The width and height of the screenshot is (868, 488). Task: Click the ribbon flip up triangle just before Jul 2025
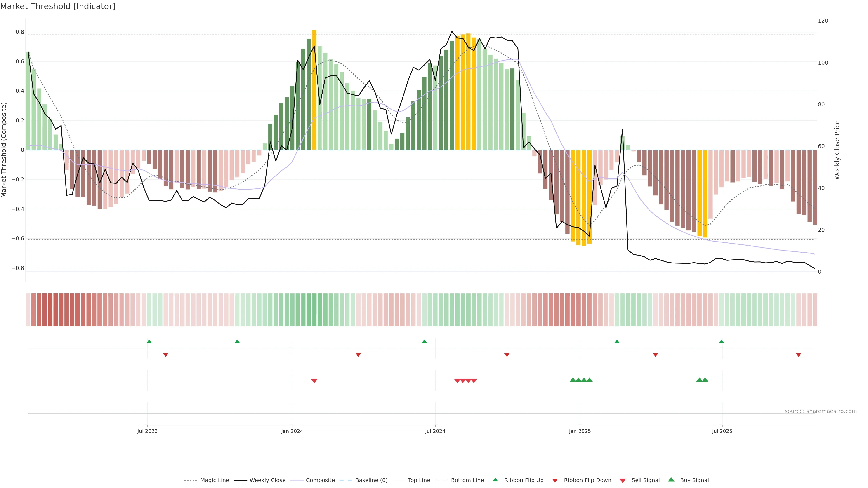(722, 342)
